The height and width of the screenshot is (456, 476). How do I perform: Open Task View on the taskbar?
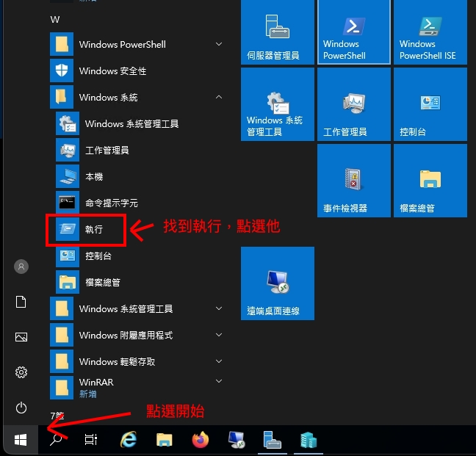(91, 439)
